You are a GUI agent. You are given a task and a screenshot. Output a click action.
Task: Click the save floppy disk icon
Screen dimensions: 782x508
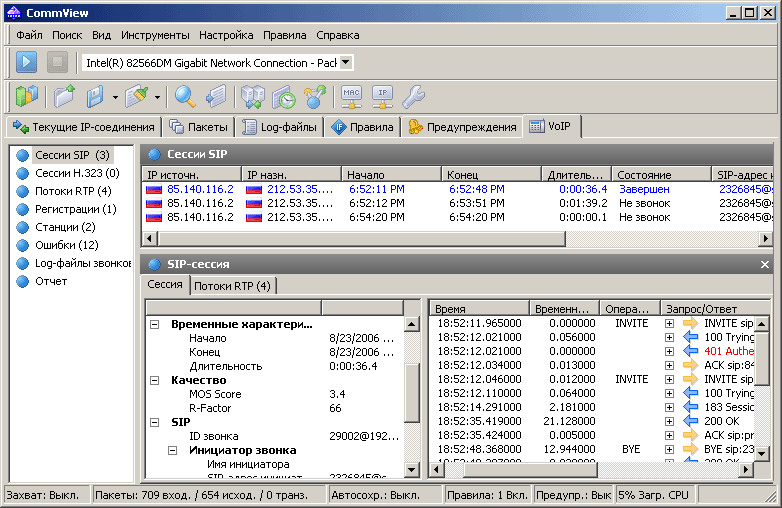coord(95,96)
